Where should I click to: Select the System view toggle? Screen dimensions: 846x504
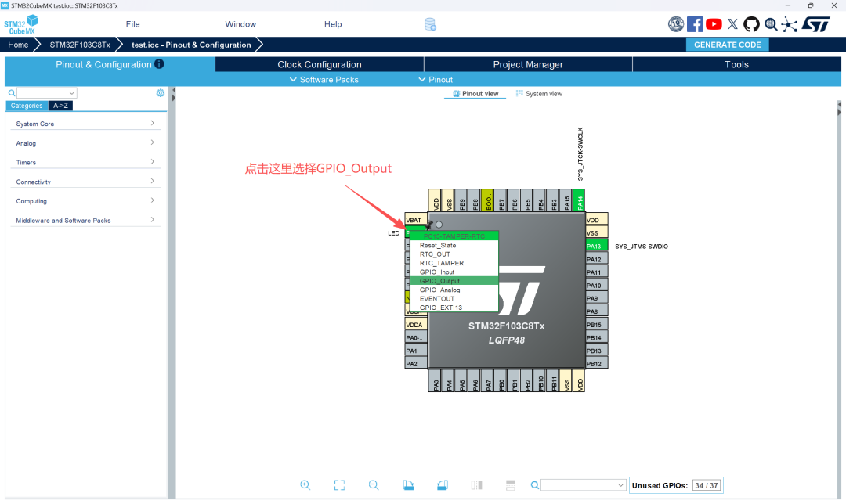click(x=539, y=94)
